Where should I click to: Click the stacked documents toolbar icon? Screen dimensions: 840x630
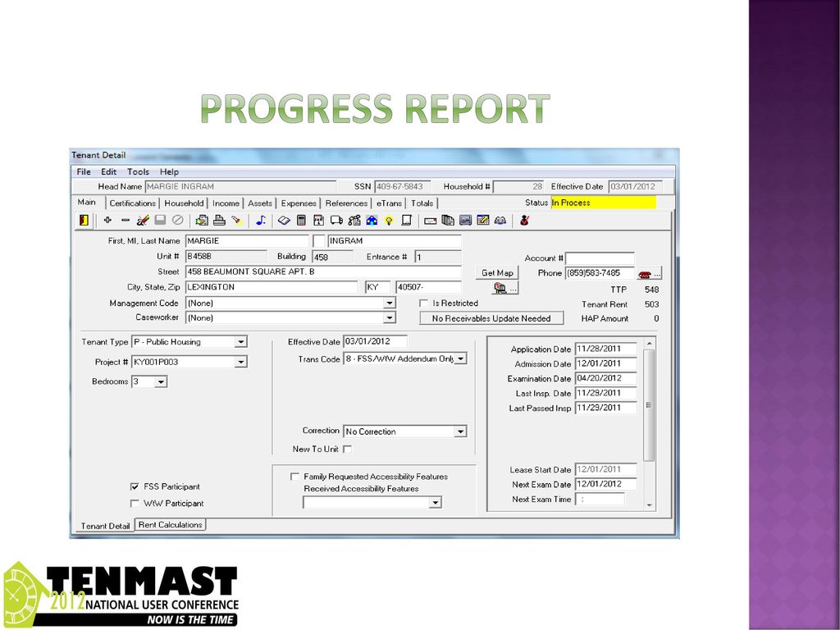click(x=448, y=220)
